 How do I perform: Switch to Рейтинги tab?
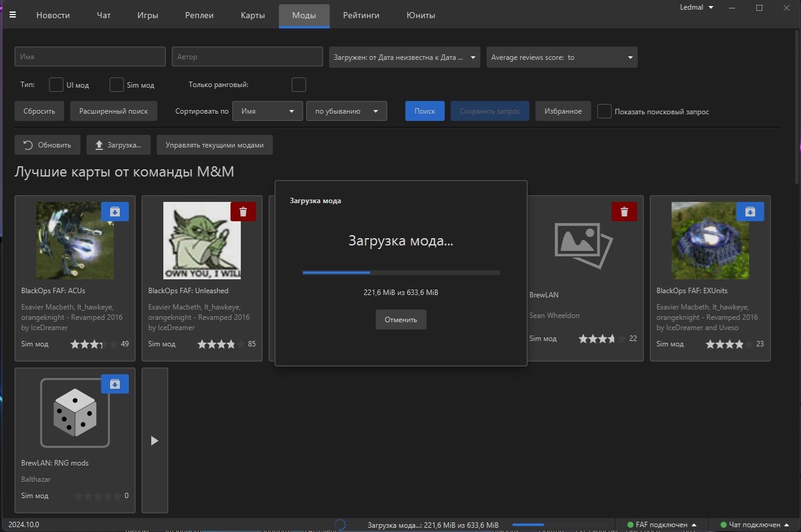(361, 16)
